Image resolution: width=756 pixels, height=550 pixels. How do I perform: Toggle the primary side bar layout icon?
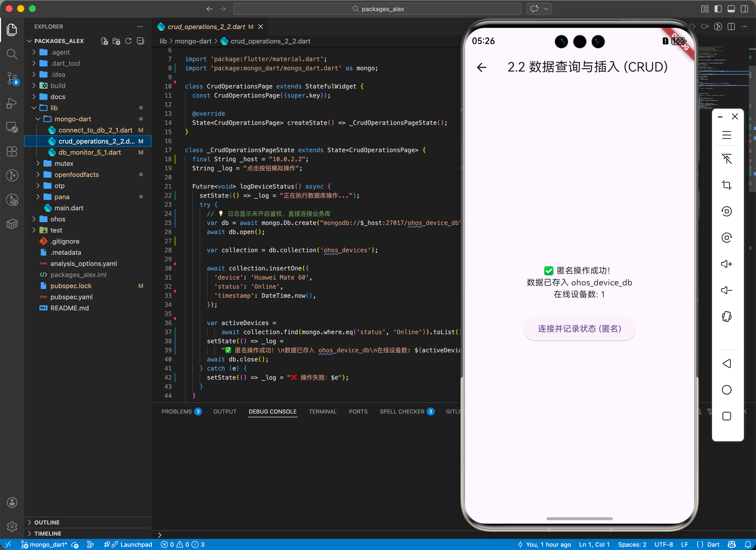click(718, 9)
